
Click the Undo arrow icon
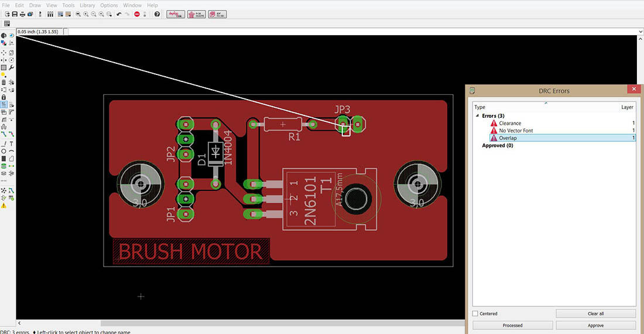point(119,14)
